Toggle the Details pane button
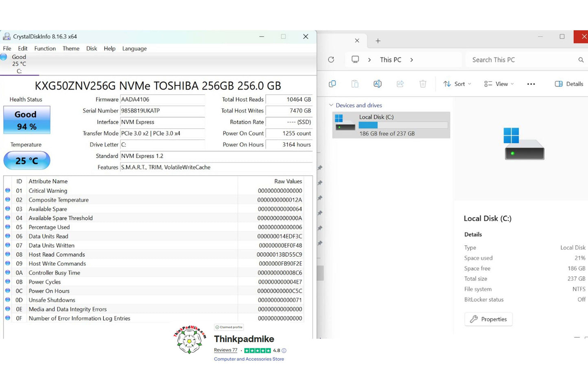The height and width of the screenshot is (369, 588). 569,84
